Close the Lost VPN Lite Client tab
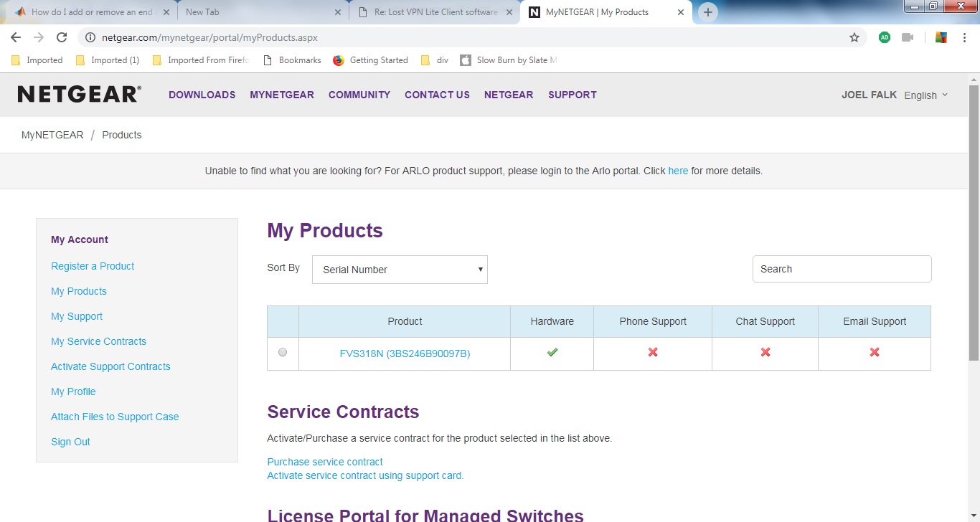The height and width of the screenshot is (522, 980). 510,12
